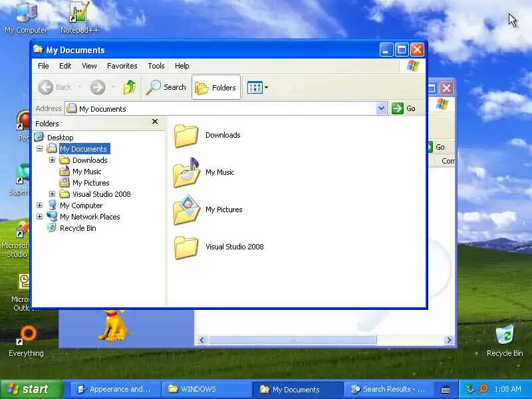
Task: Open the View menu
Action: coord(89,66)
